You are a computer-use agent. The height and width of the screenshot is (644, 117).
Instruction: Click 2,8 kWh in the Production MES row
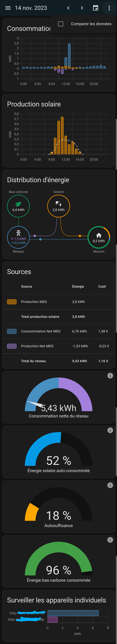coord(78,302)
